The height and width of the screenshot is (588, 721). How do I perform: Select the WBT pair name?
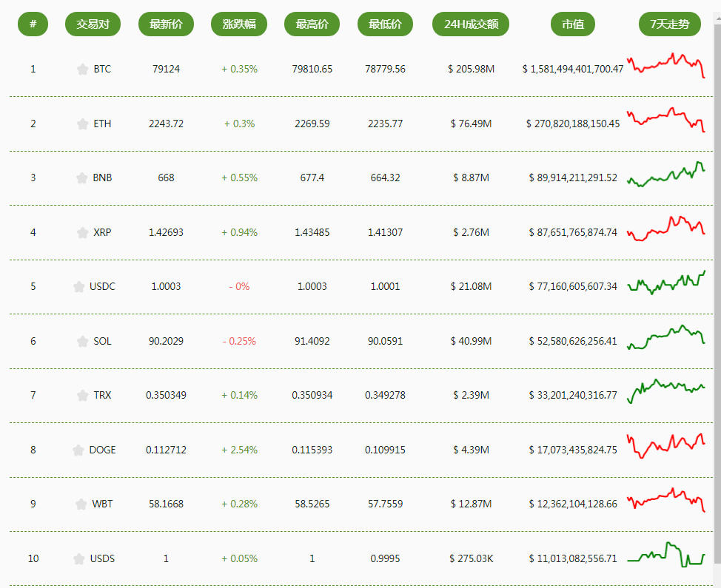click(x=102, y=504)
